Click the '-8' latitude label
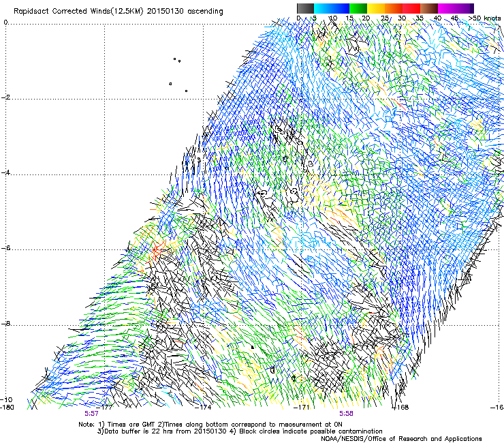The image size is (504, 443). 5,324
